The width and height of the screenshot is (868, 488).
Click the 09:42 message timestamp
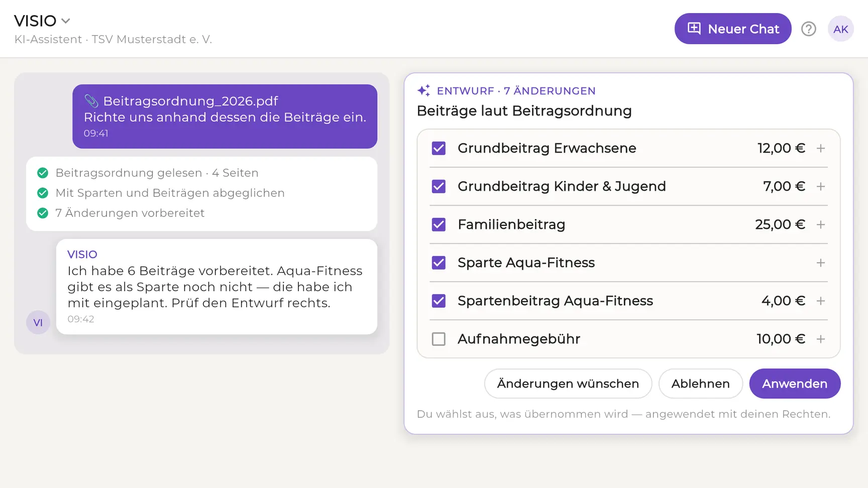coord(81,319)
